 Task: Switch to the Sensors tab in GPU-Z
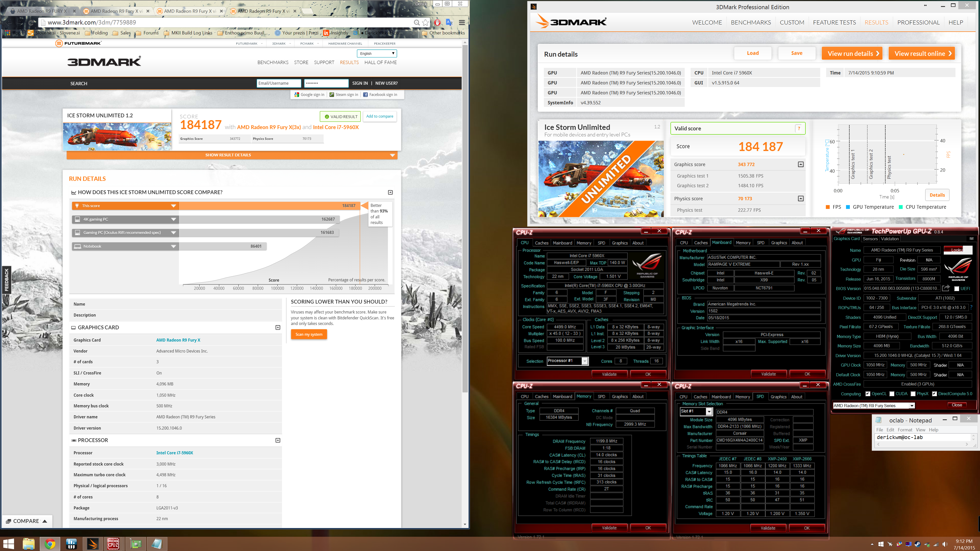[x=870, y=239]
